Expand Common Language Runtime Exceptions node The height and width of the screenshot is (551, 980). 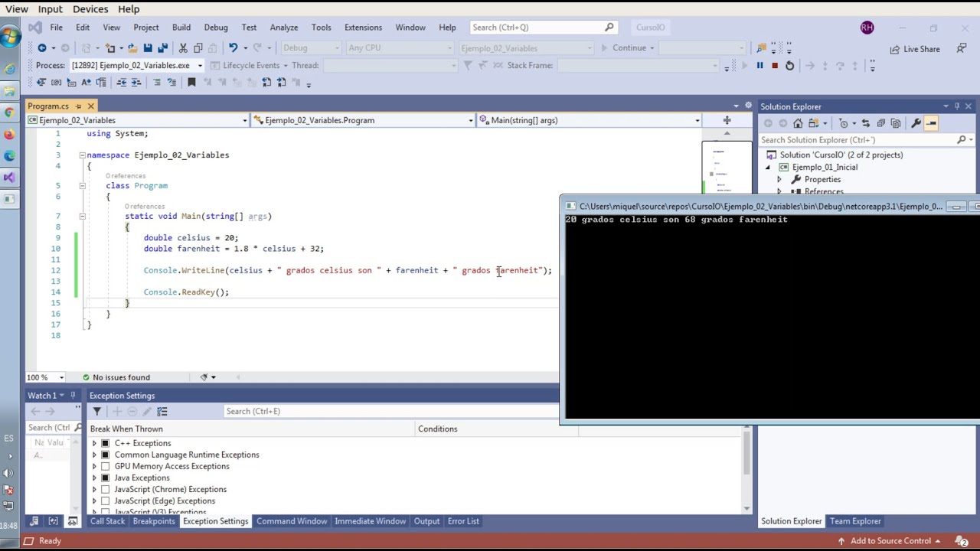(x=94, y=455)
